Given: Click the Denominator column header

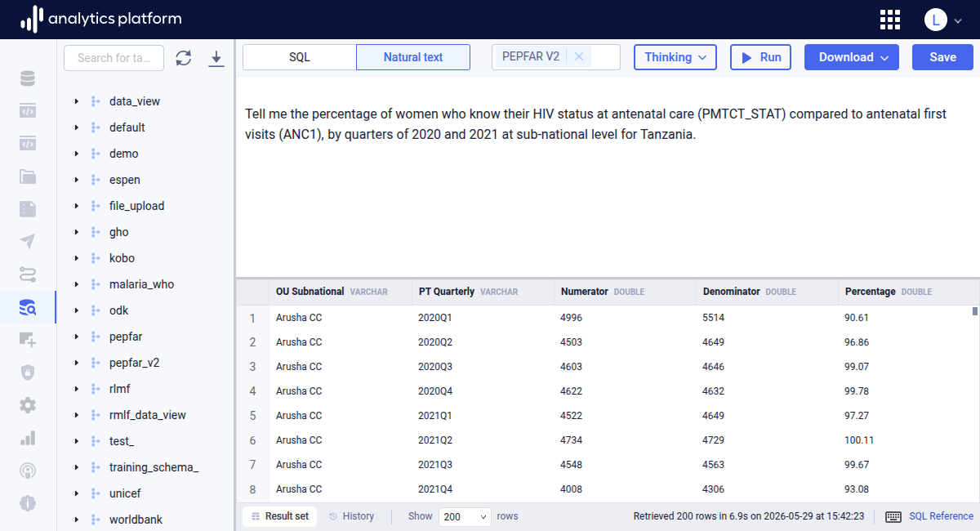Looking at the screenshot, I should point(767,292).
